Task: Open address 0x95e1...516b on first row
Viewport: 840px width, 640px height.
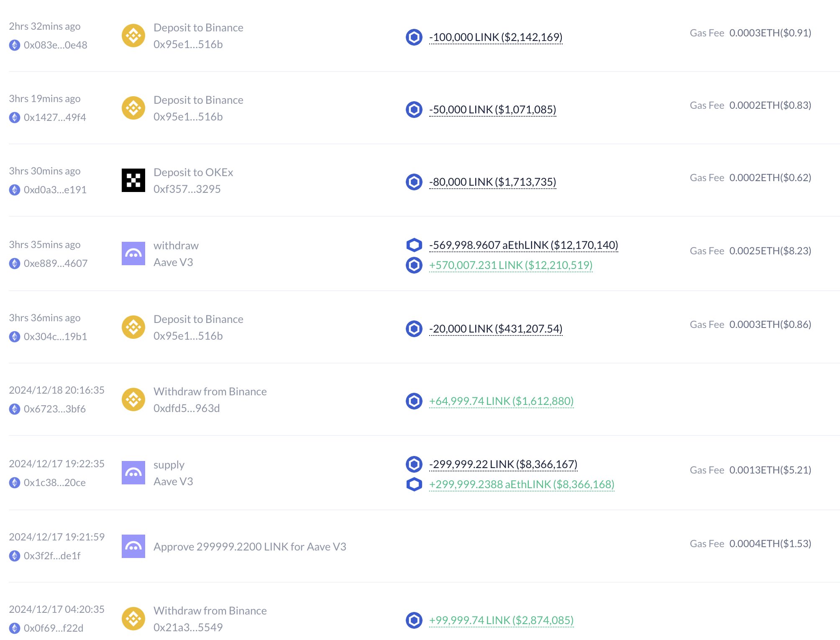Action: 188,44
